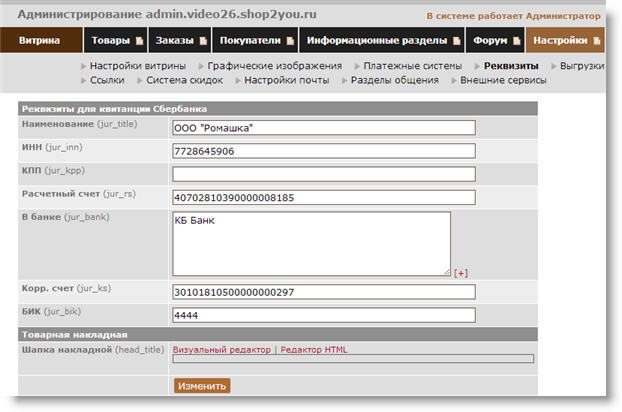
Task: Click the В банке textarea
Action: [311, 243]
